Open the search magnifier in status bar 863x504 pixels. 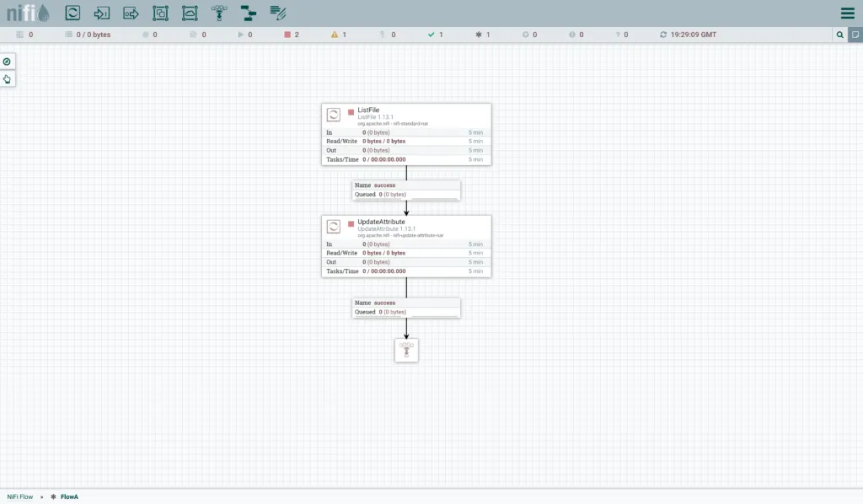pos(839,35)
